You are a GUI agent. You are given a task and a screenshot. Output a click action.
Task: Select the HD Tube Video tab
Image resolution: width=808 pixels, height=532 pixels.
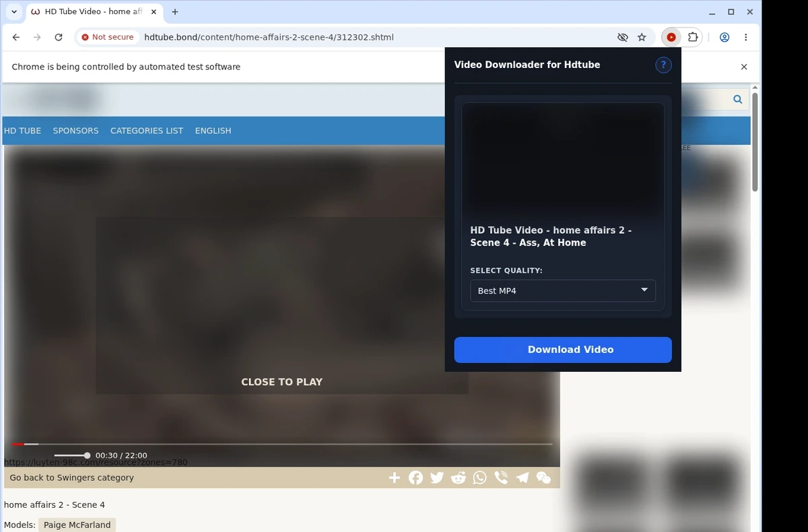pyautogui.click(x=93, y=11)
